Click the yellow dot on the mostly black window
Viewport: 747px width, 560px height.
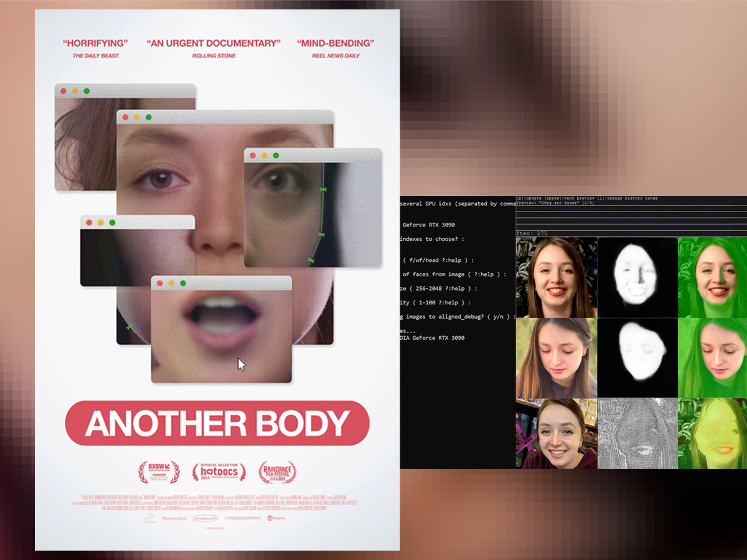click(x=100, y=222)
